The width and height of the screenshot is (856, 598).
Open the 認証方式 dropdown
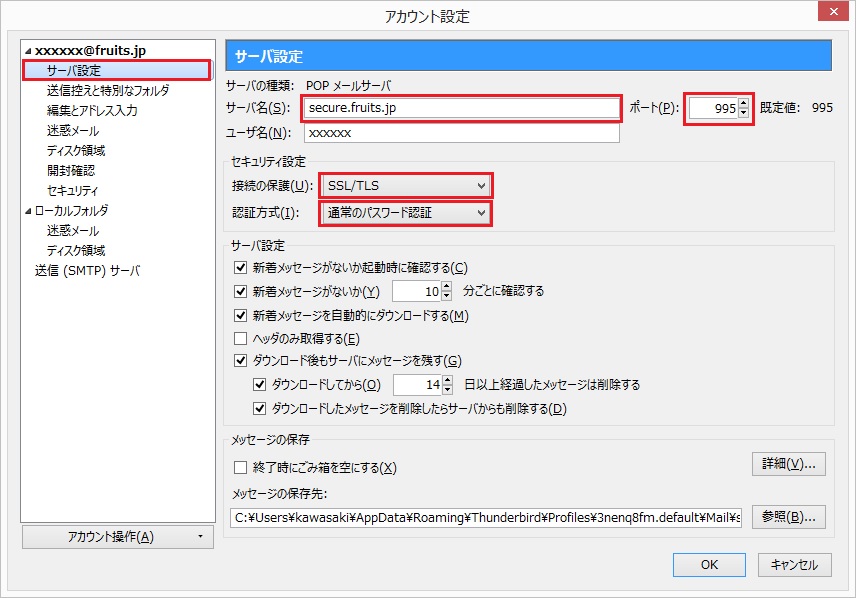405,213
